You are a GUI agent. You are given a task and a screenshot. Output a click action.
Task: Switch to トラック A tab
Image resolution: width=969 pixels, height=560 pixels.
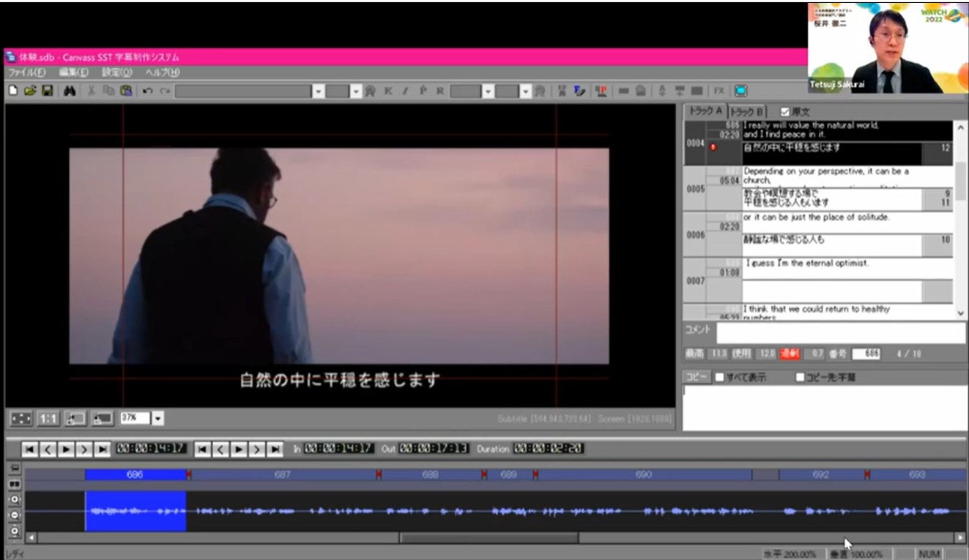coord(705,111)
